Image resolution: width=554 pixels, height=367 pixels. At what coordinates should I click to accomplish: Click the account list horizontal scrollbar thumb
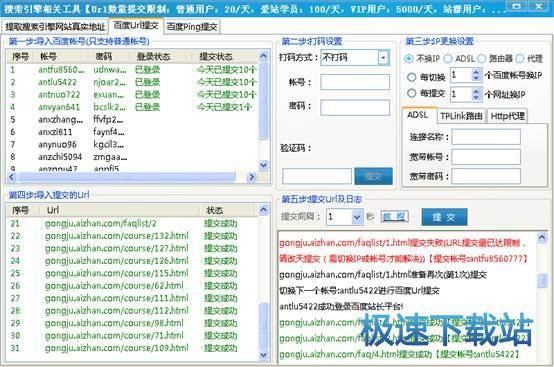point(127,177)
